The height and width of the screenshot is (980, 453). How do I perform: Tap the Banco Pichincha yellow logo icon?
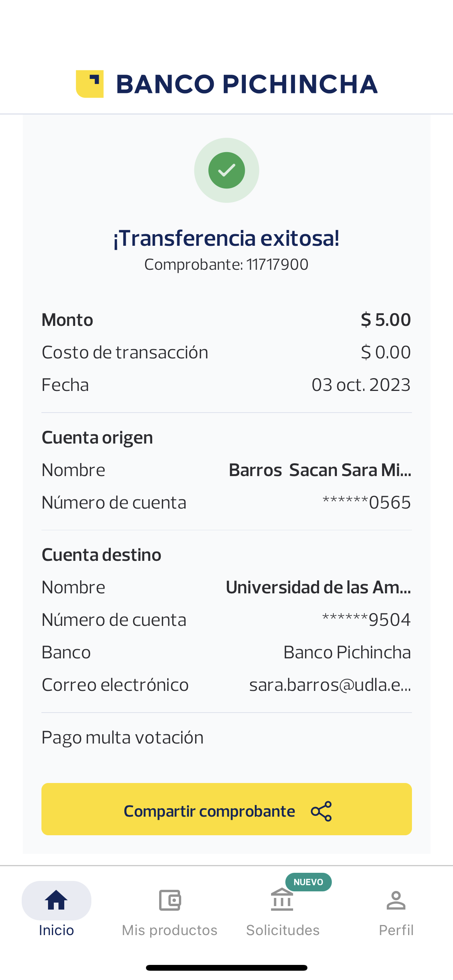pos(89,84)
